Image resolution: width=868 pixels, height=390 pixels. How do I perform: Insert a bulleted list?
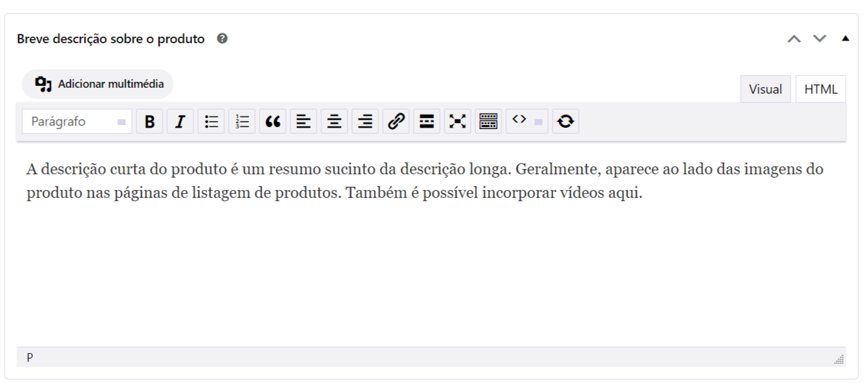point(211,121)
